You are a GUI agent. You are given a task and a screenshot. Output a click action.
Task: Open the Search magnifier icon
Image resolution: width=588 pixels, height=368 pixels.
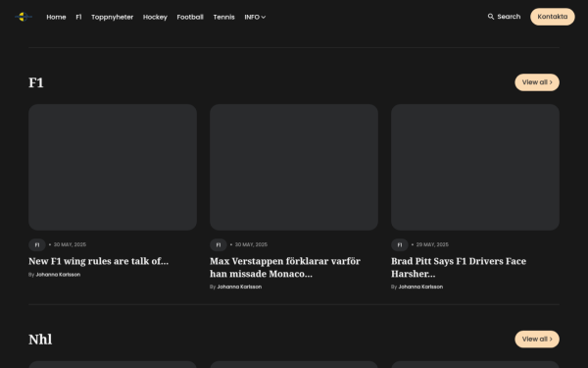pos(491,17)
